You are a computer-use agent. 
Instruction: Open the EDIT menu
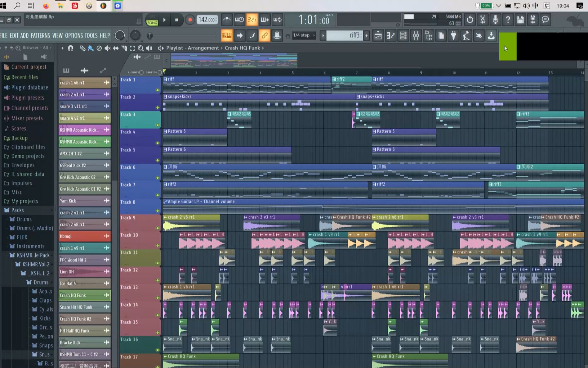click(14, 35)
